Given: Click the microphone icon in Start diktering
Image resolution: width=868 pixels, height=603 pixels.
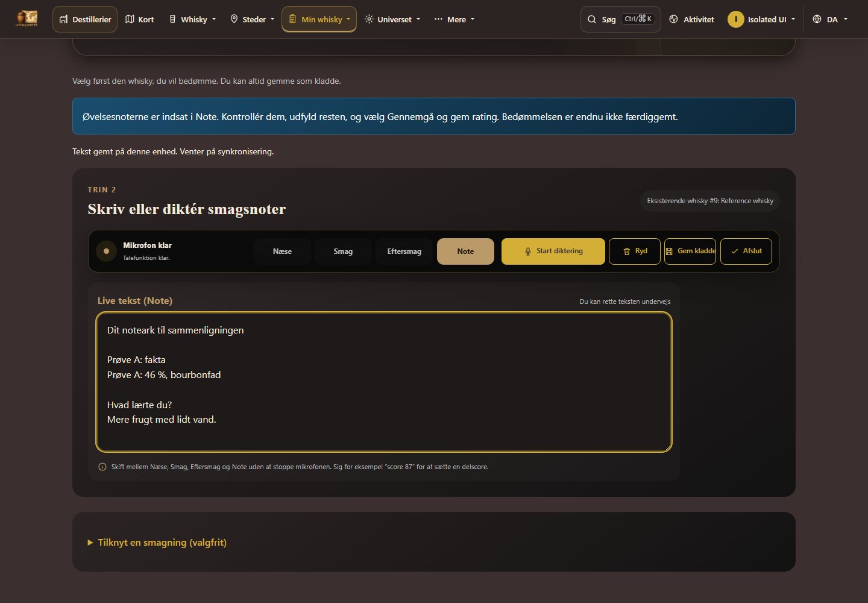Looking at the screenshot, I should (528, 251).
